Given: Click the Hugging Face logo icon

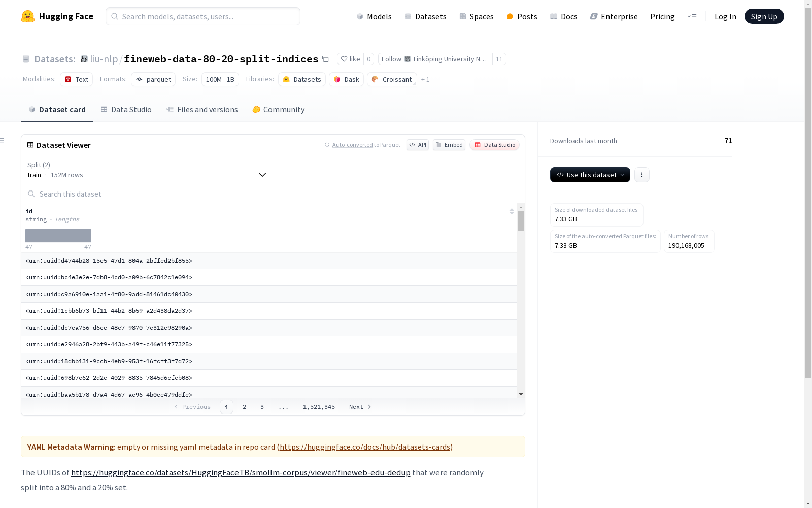Looking at the screenshot, I should tap(28, 16).
